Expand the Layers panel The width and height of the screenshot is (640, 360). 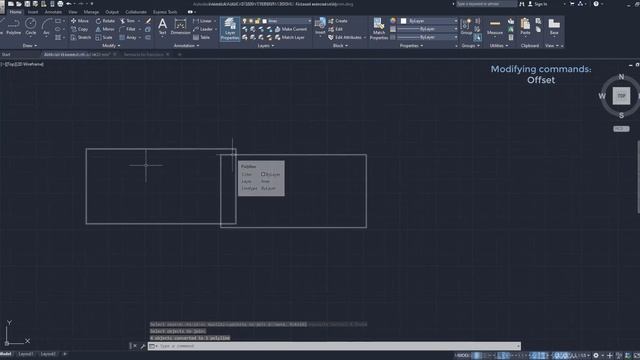click(x=266, y=46)
